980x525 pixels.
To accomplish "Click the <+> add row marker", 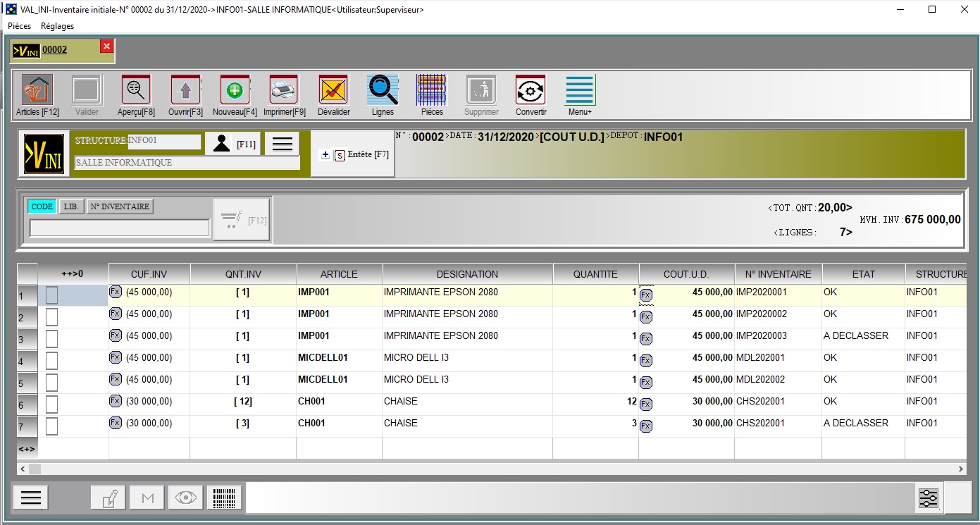I will pyautogui.click(x=27, y=448).
